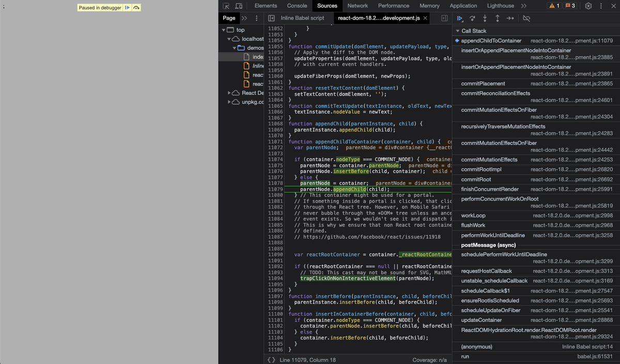Step over next function call
The image size is (620, 364).
pos(472,18)
